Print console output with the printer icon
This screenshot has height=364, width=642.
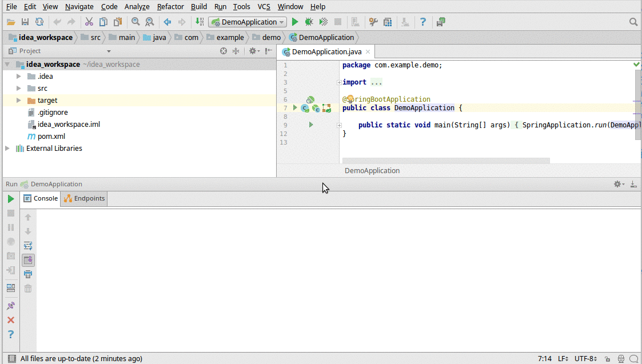coord(28,274)
